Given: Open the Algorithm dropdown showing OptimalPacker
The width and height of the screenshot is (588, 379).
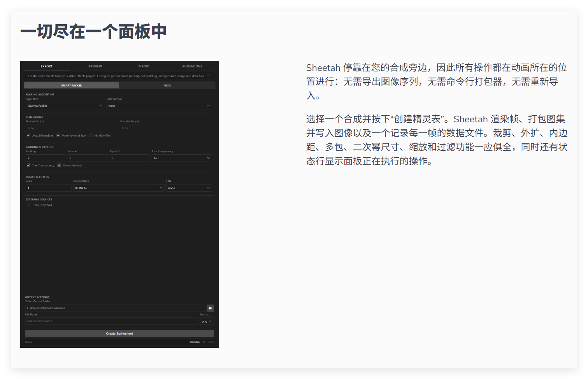Looking at the screenshot, I should pyautogui.click(x=65, y=106).
